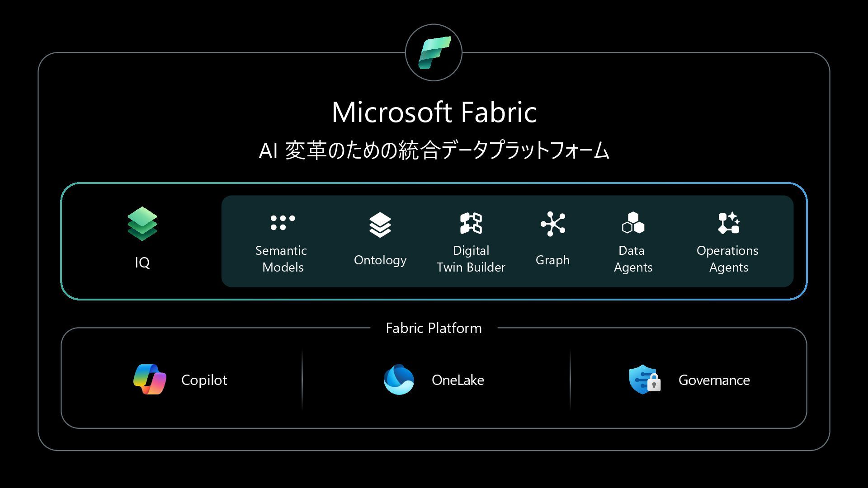Click the OneLake text label
The image size is (868, 488).
(458, 380)
